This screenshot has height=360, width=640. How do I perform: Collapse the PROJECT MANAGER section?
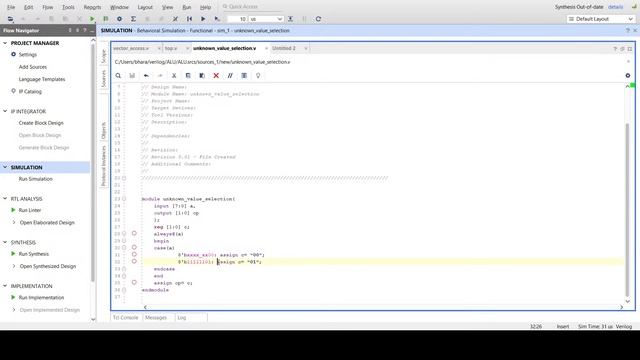5,43
